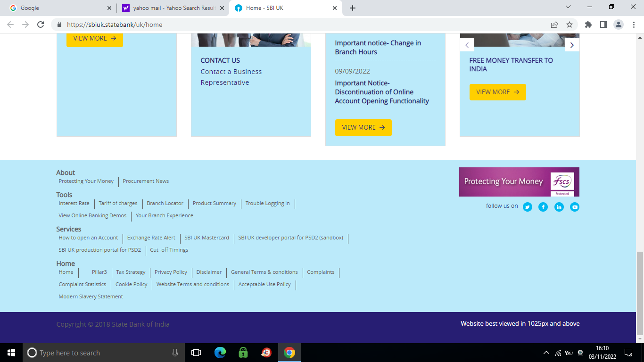The image size is (644, 362).
Task: Open new browser tab with plus
Action: (x=353, y=8)
